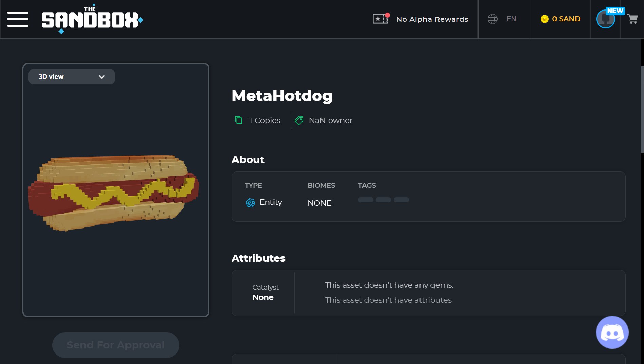644x364 pixels.
Task: Open the user profile avatar
Action: coord(606,19)
